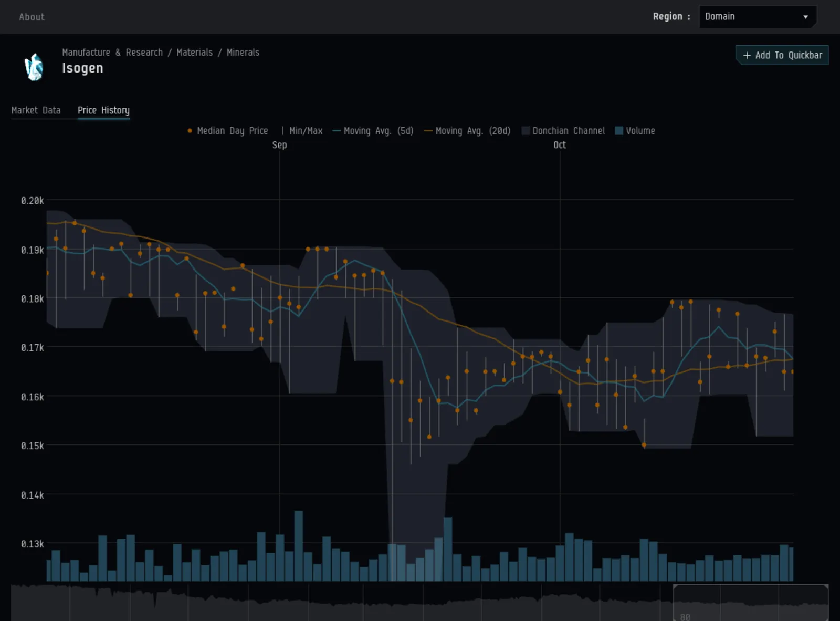
Task: Click the Add To Quickbar button
Action: pos(782,55)
